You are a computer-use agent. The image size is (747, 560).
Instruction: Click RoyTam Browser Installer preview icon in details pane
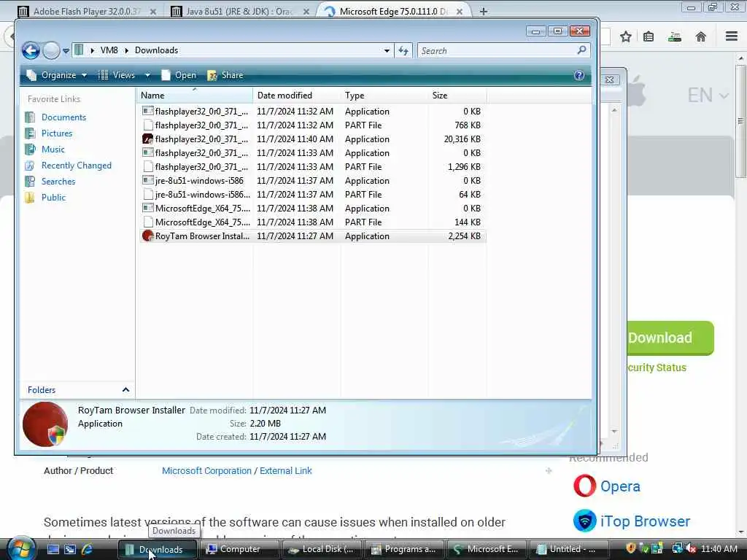[x=45, y=424]
